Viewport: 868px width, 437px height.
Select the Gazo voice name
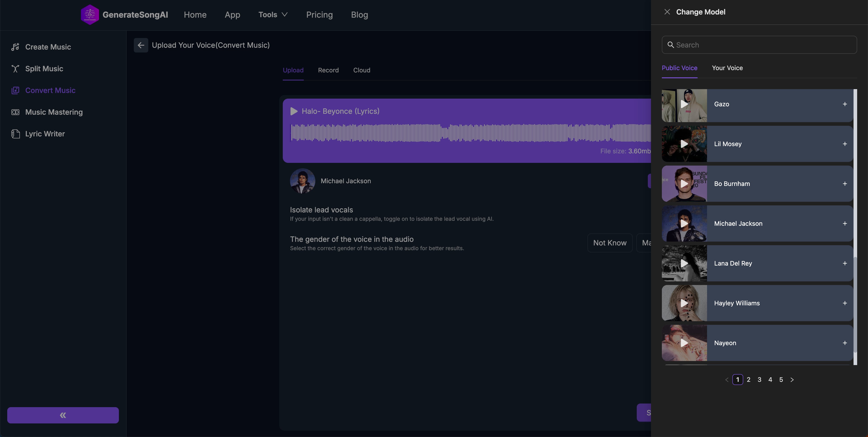[722, 104]
